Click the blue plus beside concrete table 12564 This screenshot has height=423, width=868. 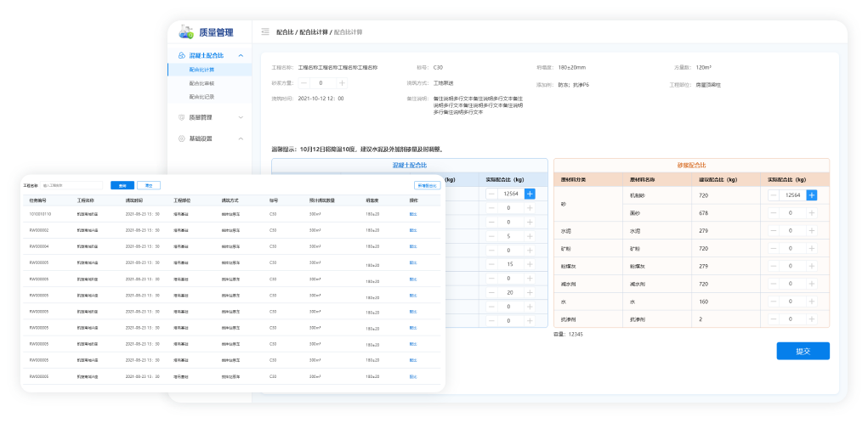(530, 194)
